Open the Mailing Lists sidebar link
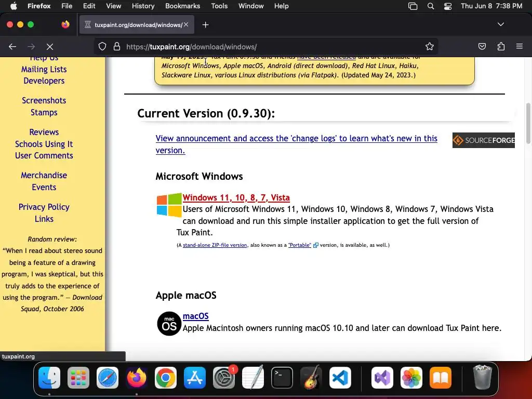The image size is (532, 399). (44, 69)
